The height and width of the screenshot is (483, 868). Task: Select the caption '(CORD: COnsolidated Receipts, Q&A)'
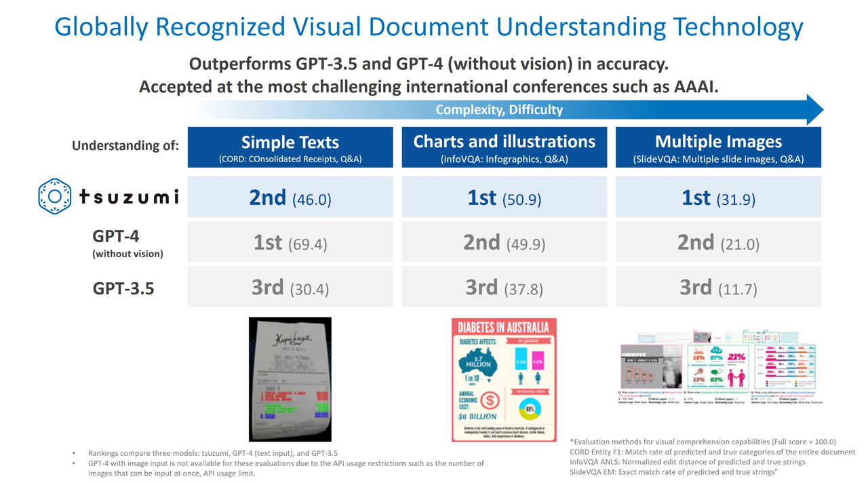point(290,160)
